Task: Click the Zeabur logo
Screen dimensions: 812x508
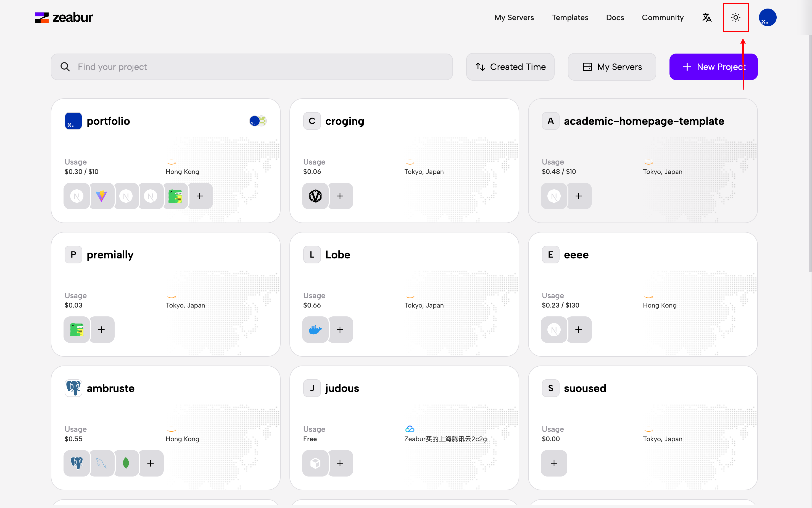Action: (64, 17)
